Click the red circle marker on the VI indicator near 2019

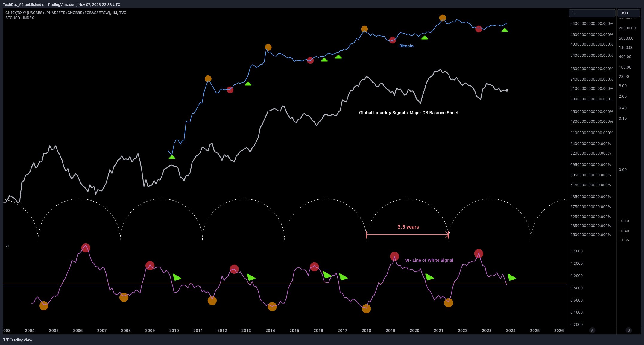coord(394,256)
